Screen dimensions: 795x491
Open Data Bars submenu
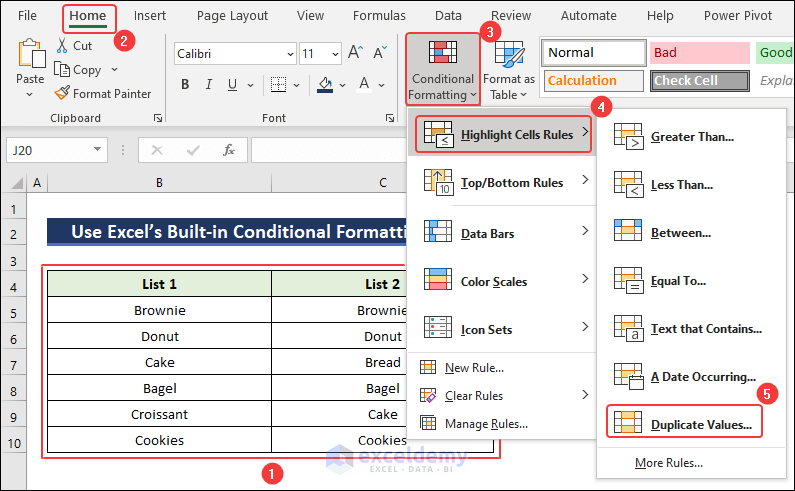(503, 233)
